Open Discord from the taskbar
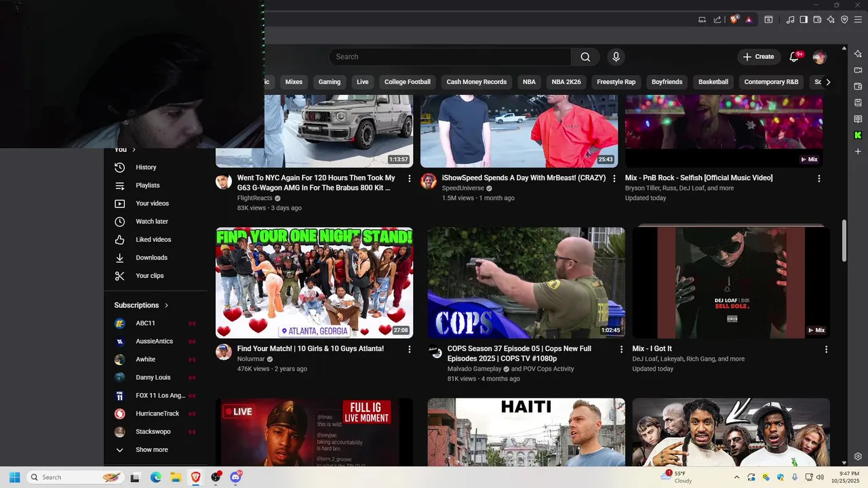Screen dimensions: 868x488 (x=235, y=477)
